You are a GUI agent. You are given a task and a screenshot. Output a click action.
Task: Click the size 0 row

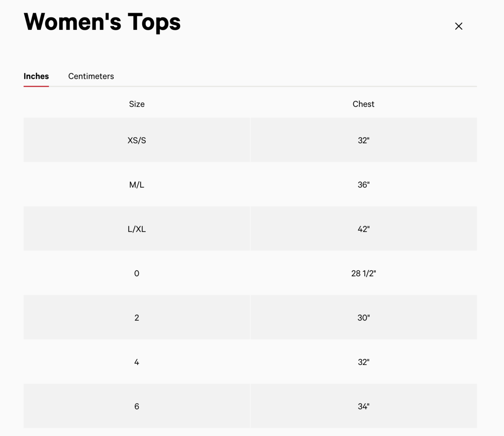point(137,273)
